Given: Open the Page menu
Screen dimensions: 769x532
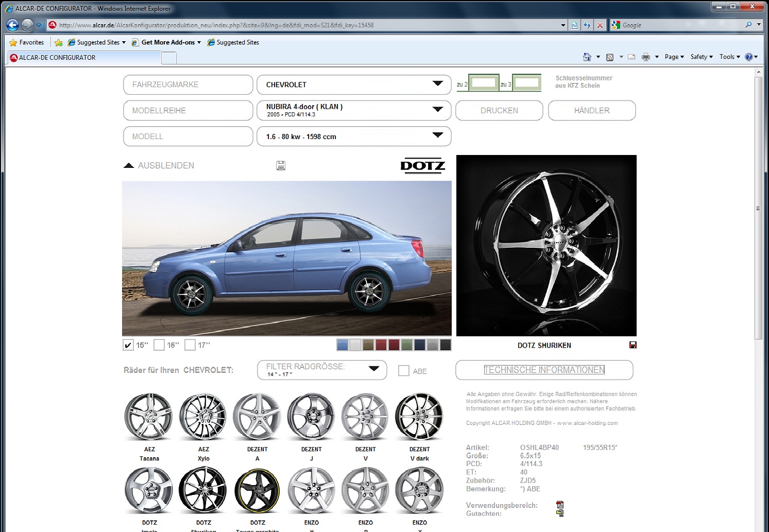Looking at the screenshot, I should pos(674,57).
